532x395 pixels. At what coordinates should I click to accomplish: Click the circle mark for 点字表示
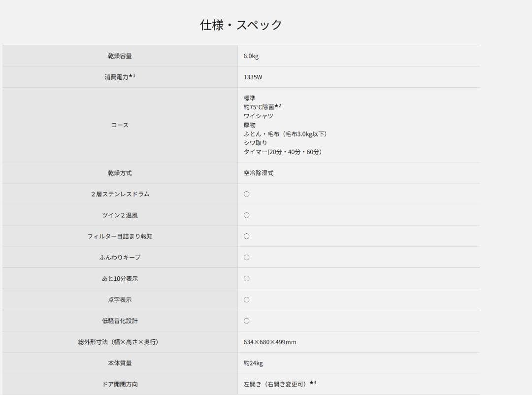point(246,300)
